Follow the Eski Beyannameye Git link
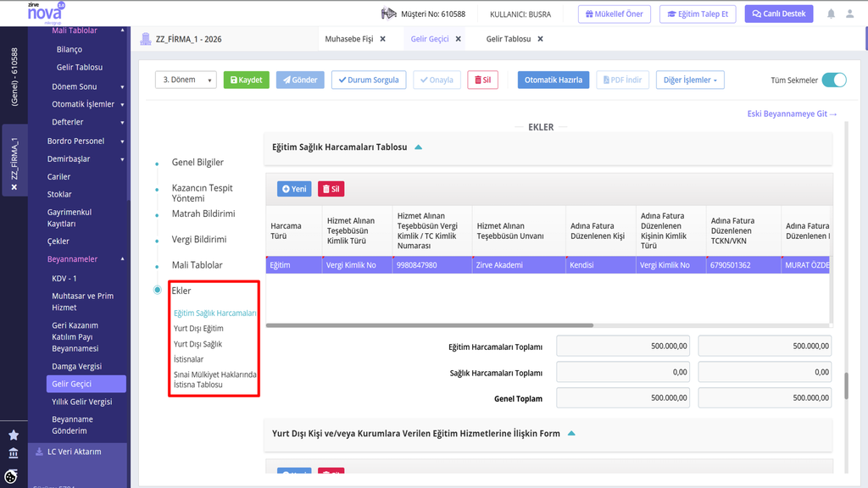Image resolution: width=868 pixels, height=488 pixels. (792, 114)
